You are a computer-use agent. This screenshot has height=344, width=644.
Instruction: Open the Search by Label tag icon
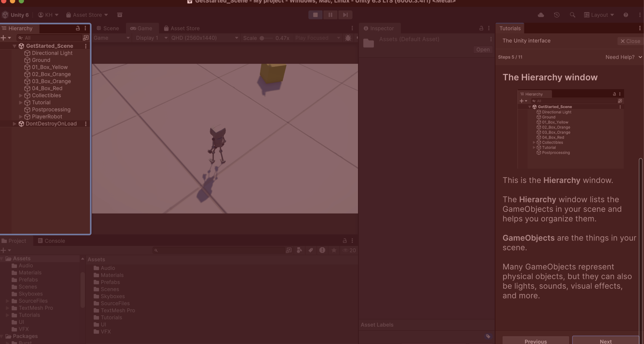point(311,250)
